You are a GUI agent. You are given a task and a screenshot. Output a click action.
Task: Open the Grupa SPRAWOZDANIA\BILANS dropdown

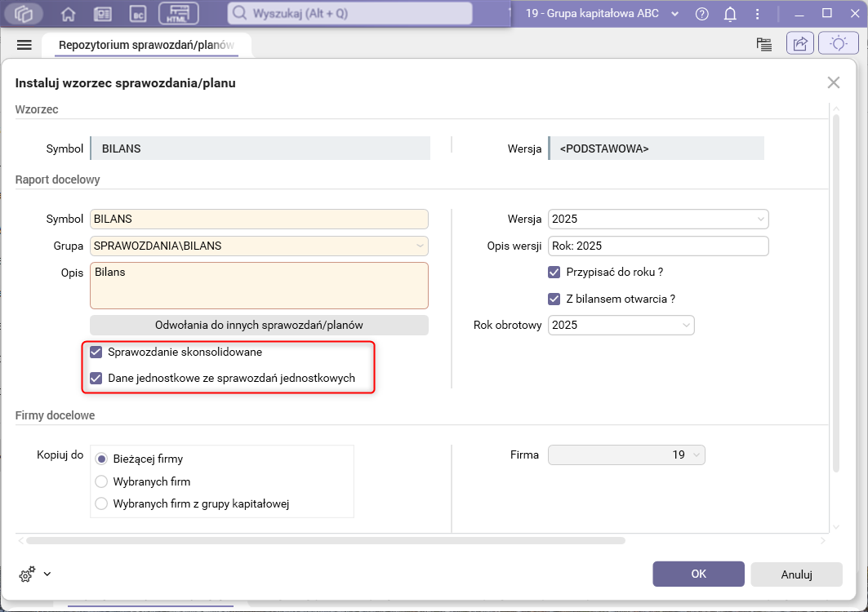(421, 246)
